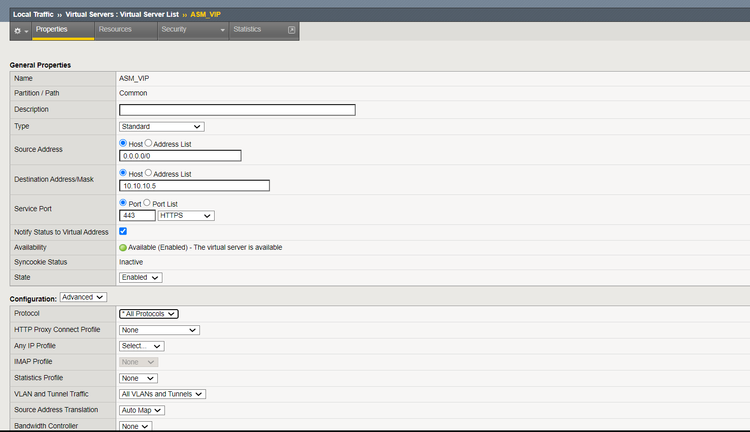This screenshot has width=750, height=432.
Task: Click the Statistics tab pop-out icon
Action: click(x=291, y=30)
